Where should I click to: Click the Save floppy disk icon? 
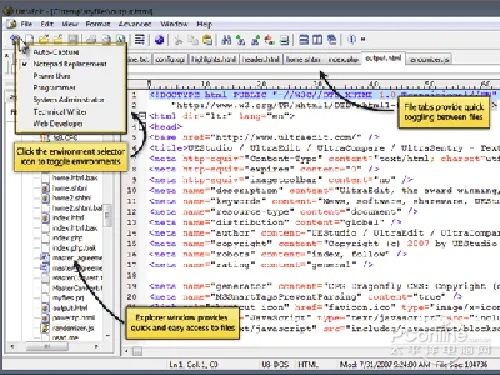[x=73, y=40]
